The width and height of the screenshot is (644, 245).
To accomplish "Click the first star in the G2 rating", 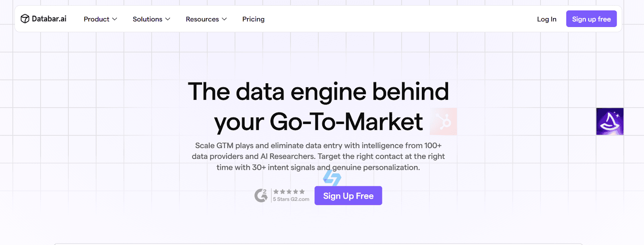I will [x=276, y=191].
